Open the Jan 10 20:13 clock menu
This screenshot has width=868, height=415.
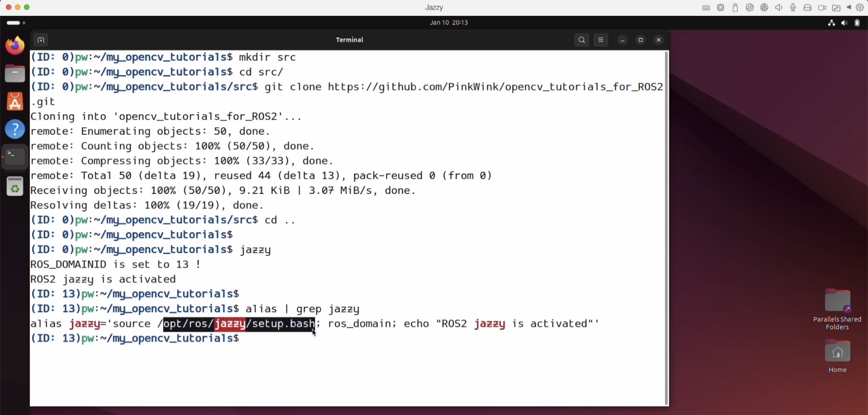pyautogui.click(x=449, y=23)
